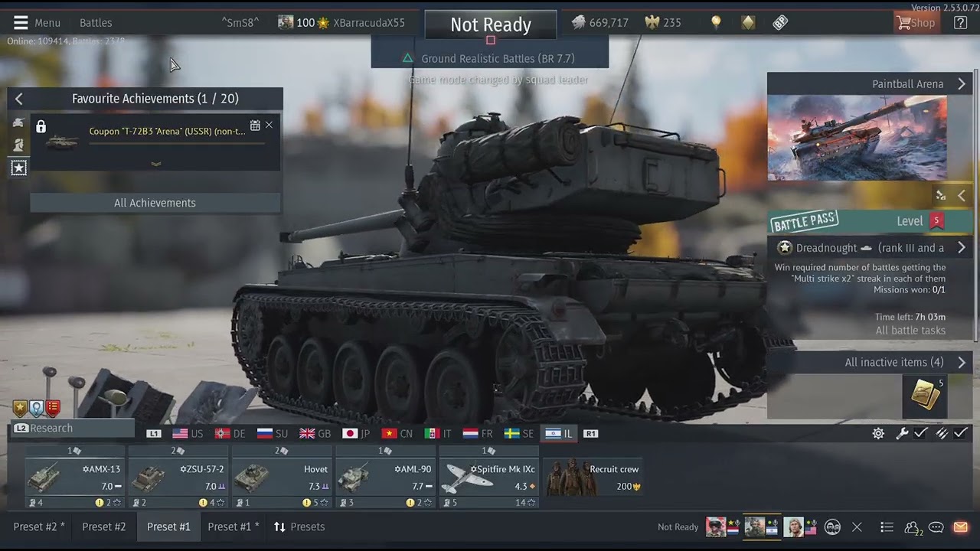Open All battle tasks link
Screen dimensions: 980x551
(910, 331)
